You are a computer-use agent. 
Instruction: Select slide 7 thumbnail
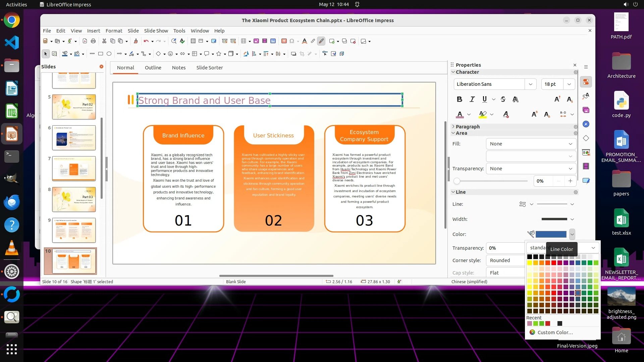74,168
